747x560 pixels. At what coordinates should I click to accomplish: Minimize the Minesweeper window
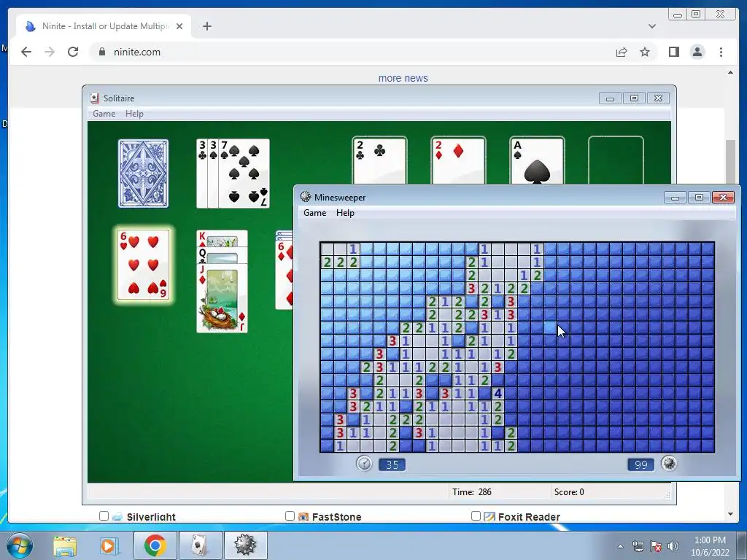pyautogui.click(x=675, y=197)
